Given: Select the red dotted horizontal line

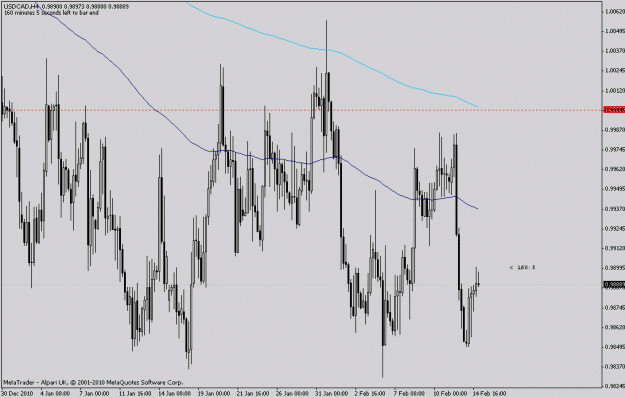Looking at the screenshot, I should click(301, 110).
